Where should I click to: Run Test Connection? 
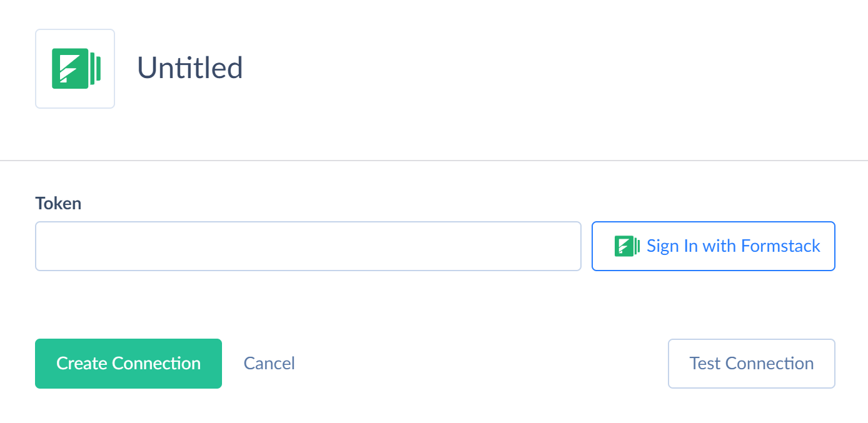[x=751, y=364]
